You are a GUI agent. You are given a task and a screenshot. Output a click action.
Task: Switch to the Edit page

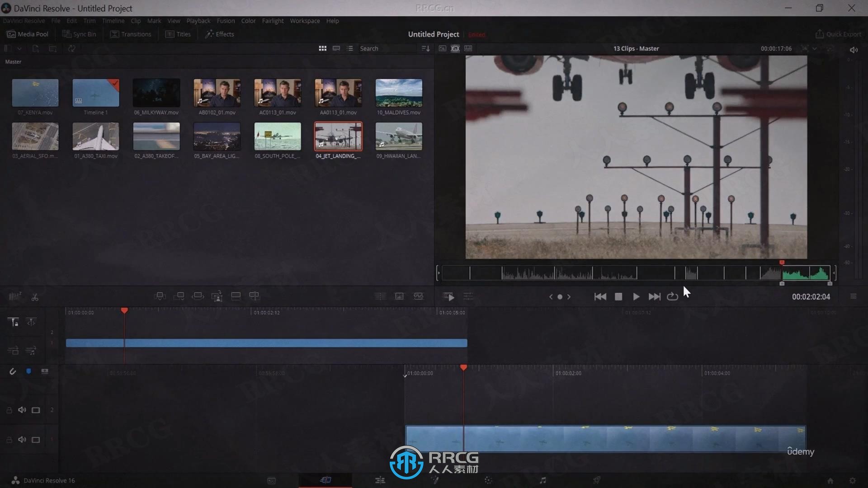pyautogui.click(x=380, y=480)
